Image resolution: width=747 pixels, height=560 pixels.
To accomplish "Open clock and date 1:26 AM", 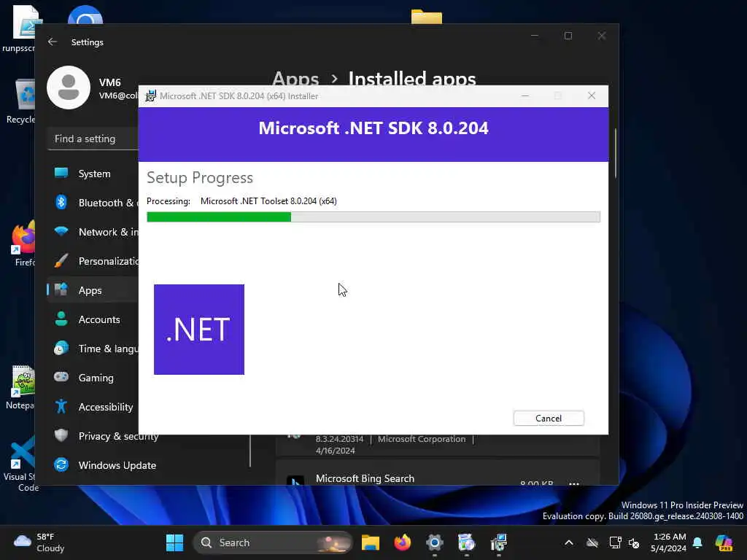I will (x=669, y=542).
